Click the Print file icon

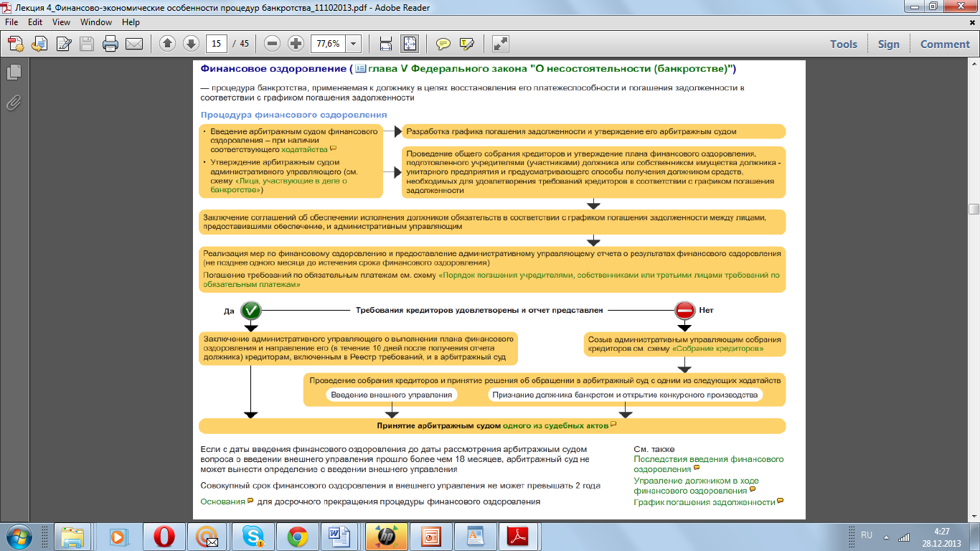click(110, 44)
